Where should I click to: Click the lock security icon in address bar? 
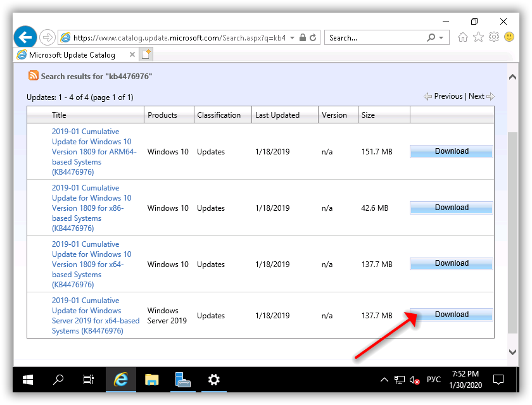303,37
